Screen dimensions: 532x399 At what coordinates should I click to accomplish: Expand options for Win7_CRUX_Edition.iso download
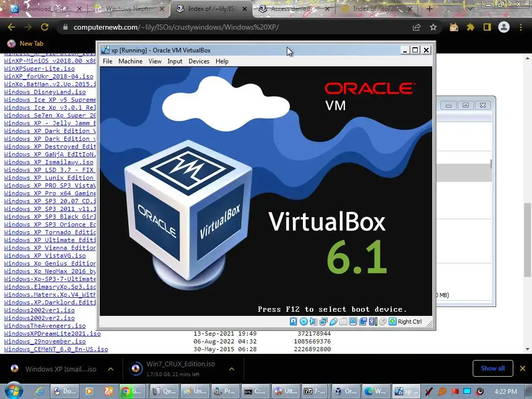(232, 369)
